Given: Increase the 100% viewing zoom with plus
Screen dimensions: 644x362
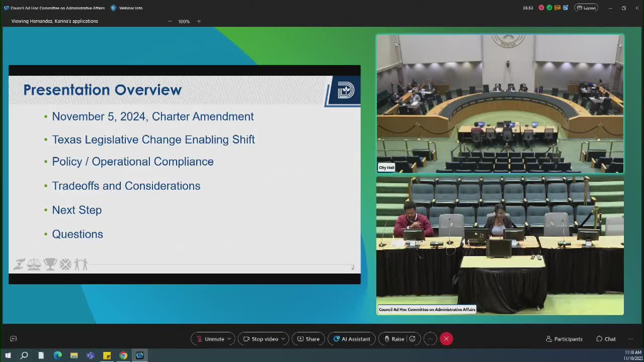Looking at the screenshot, I should click(199, 21).
